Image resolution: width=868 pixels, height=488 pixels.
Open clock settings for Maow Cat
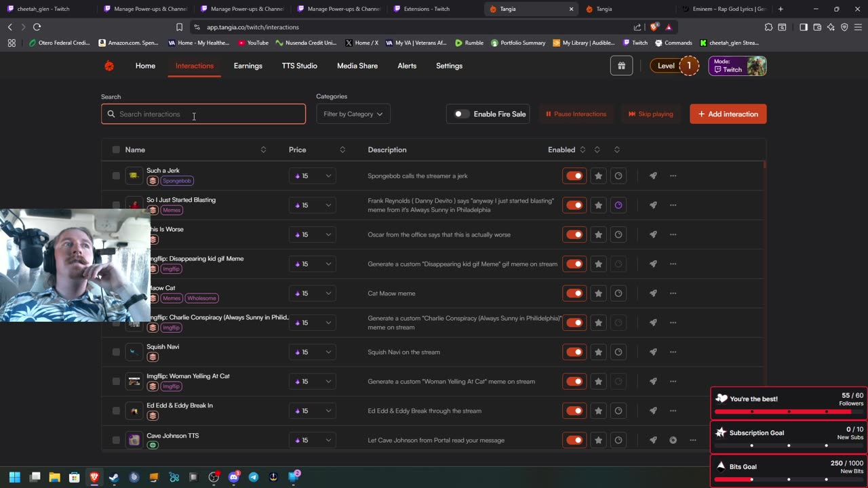pyautogui.click(x=618, y=293)
